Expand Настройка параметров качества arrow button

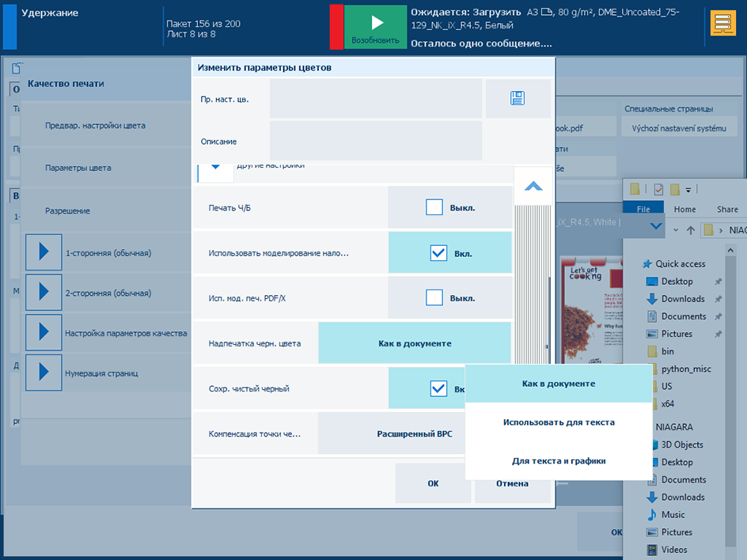coord(44,332)
